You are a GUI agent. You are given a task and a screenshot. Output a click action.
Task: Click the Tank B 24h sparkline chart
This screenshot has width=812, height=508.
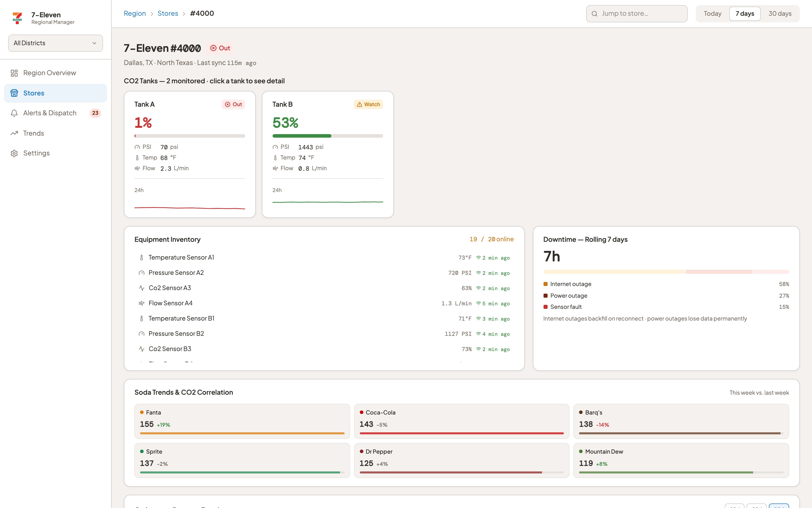tap(328, 202)
